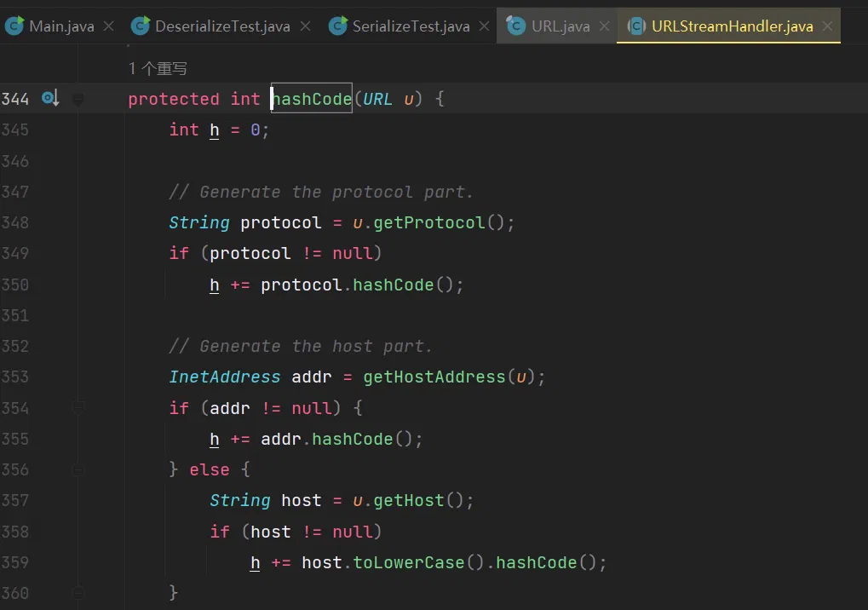Click the URLStreamHandler.java tab class icon
The height and width of the screenshot is (610, 868).
(636, 26)
